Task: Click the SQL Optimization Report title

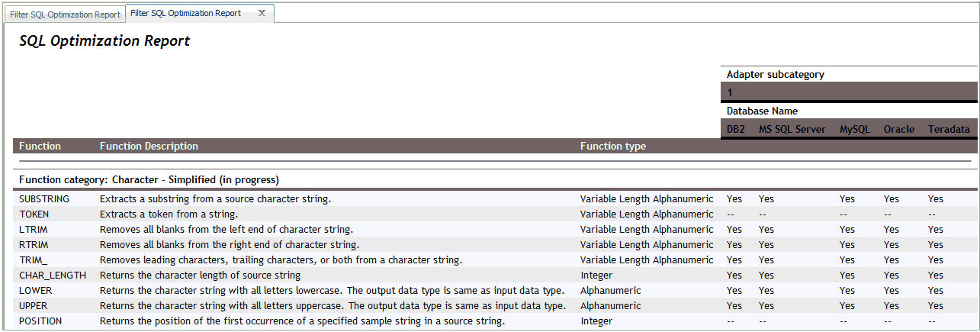Action: click(104, 41)
